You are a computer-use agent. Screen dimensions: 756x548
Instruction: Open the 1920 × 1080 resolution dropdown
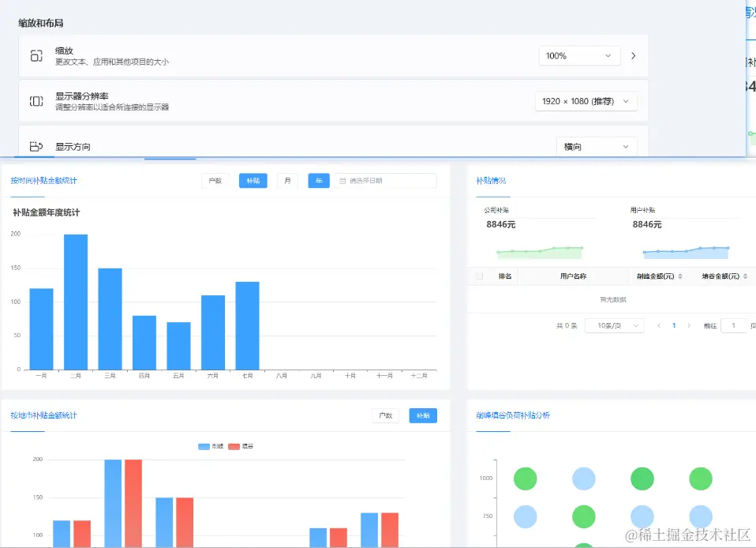tap(586, 101)
